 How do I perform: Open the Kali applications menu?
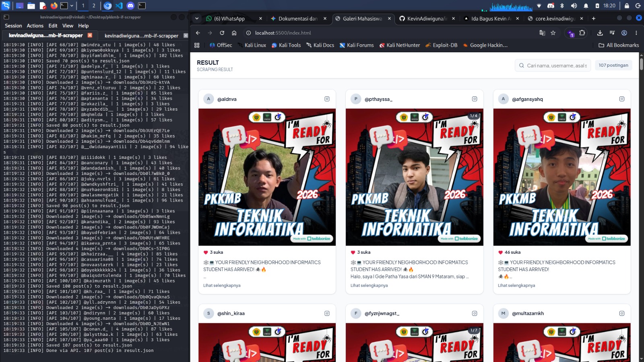click(6, 6)
